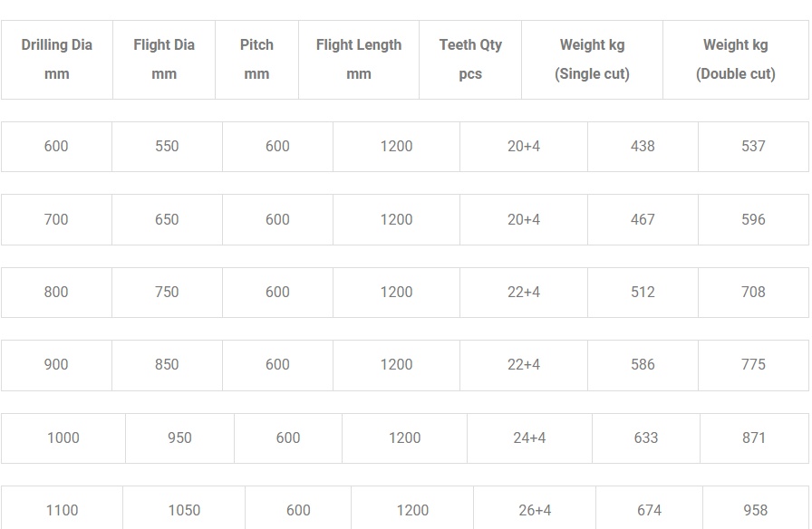
Task: Select the 871 double cut weight cell
Action: point(754,438)
